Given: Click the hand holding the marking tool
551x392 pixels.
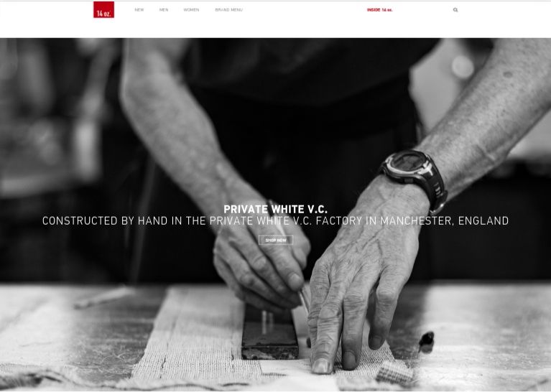Looking at the screenshot, I should coord(261,260).
